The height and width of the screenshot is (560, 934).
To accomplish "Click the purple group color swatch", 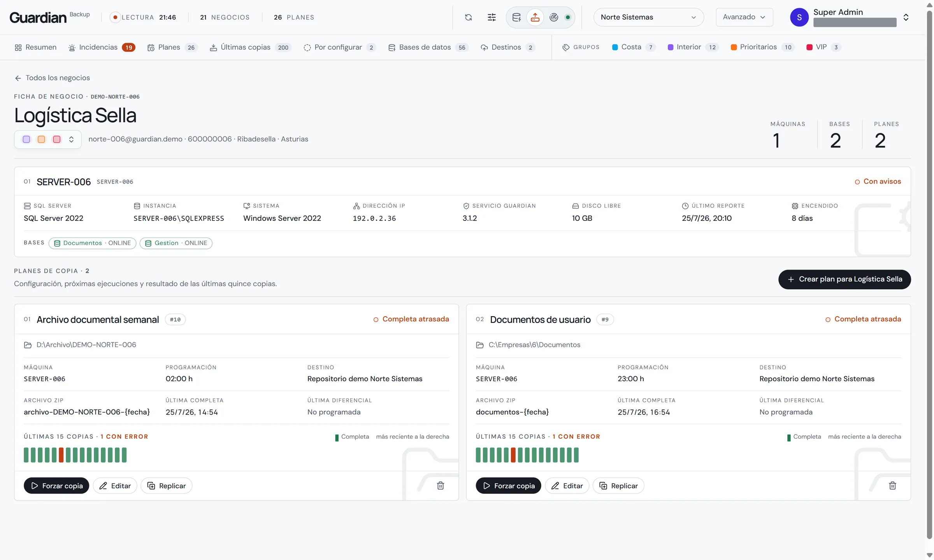I will [x=26, y=139].
